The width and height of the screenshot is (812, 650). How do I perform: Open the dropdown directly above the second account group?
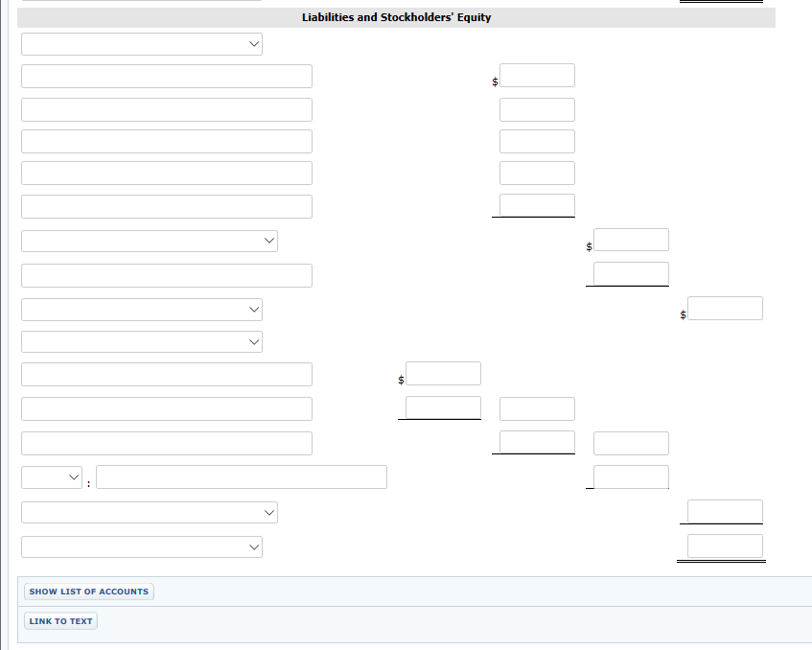142,342
